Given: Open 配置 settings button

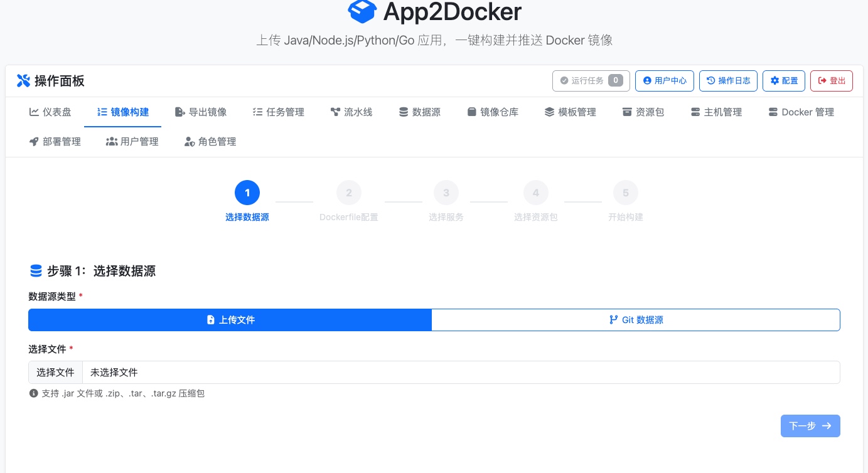Looking at the screenshot, I should (x=784, y=81).
